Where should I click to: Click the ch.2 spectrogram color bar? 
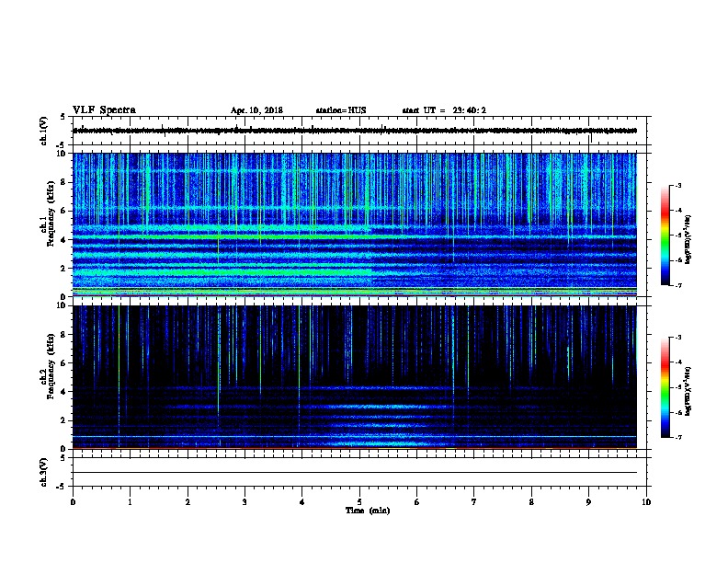coord(665,387)
